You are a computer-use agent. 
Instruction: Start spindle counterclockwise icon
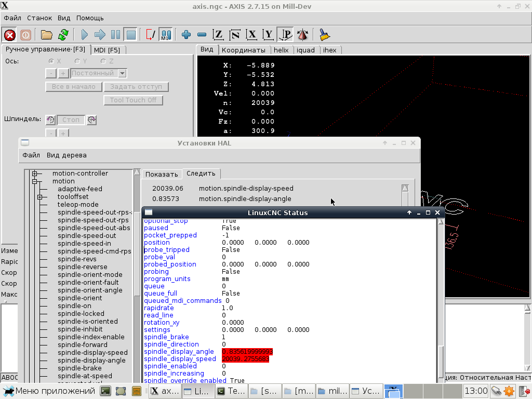pos(50,120)
